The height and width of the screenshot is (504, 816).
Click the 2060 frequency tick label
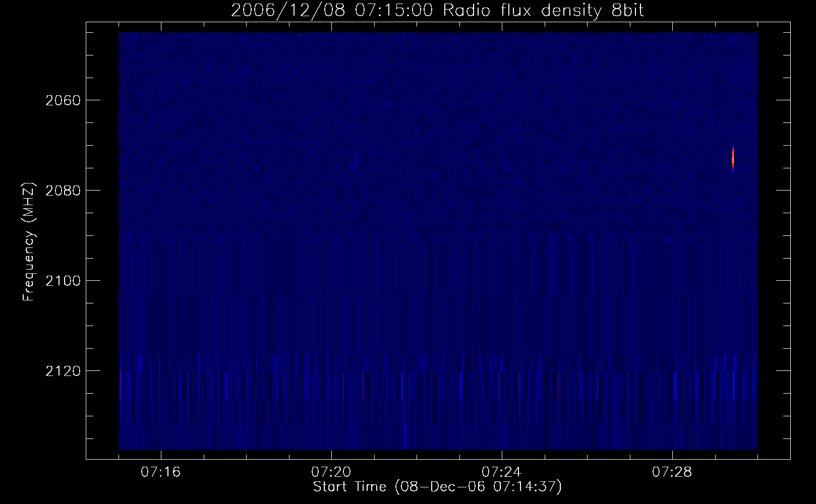click(63, 100)
